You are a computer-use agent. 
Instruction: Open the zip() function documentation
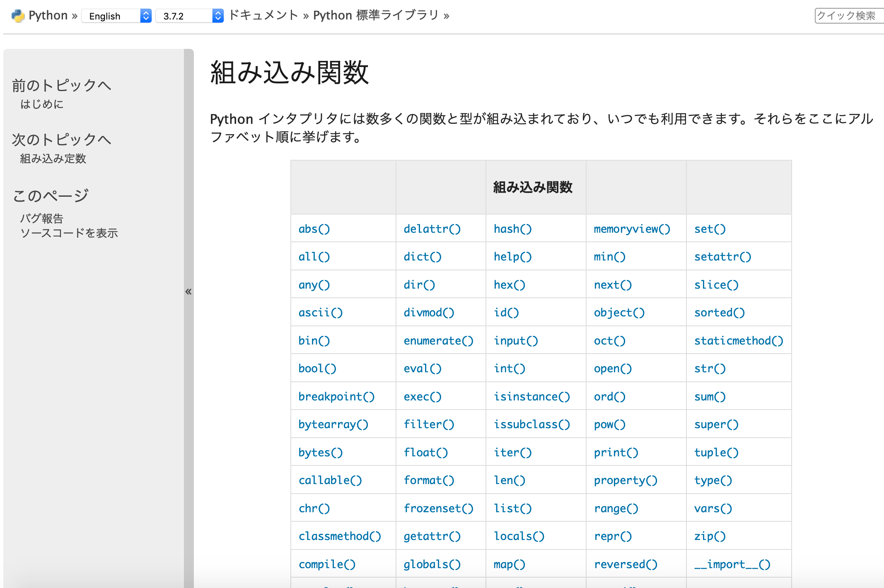(x=710, y=536)
